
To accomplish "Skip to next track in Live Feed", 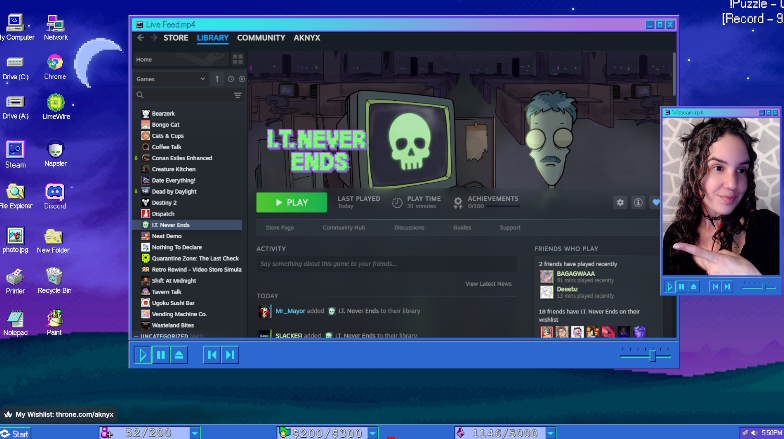I will (230, 355).
